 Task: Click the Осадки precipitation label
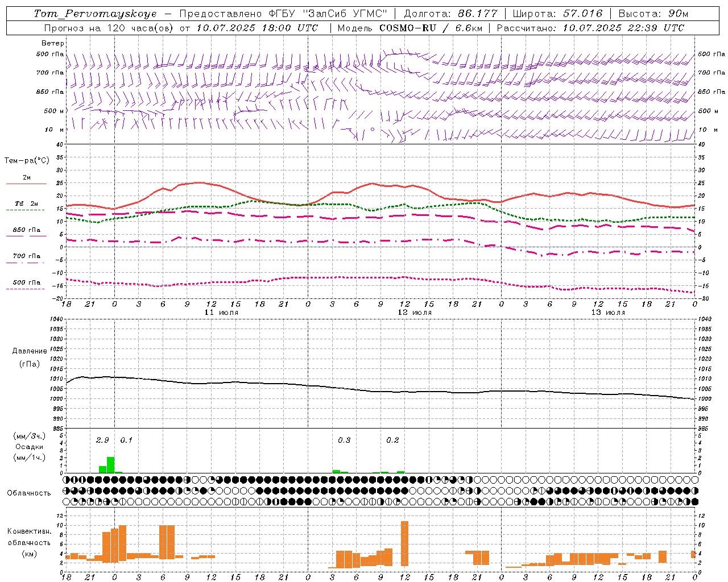(29, 447)
